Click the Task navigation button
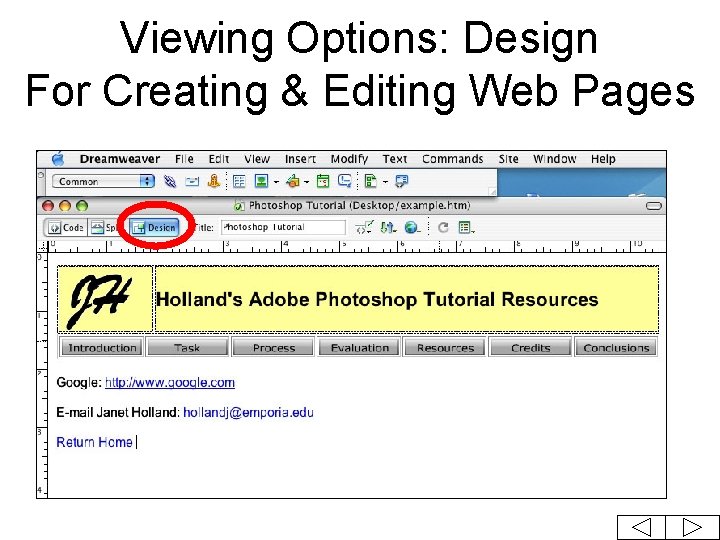This screenshot has height=540, width=720. pyautogui.click(x=187, y=348)
